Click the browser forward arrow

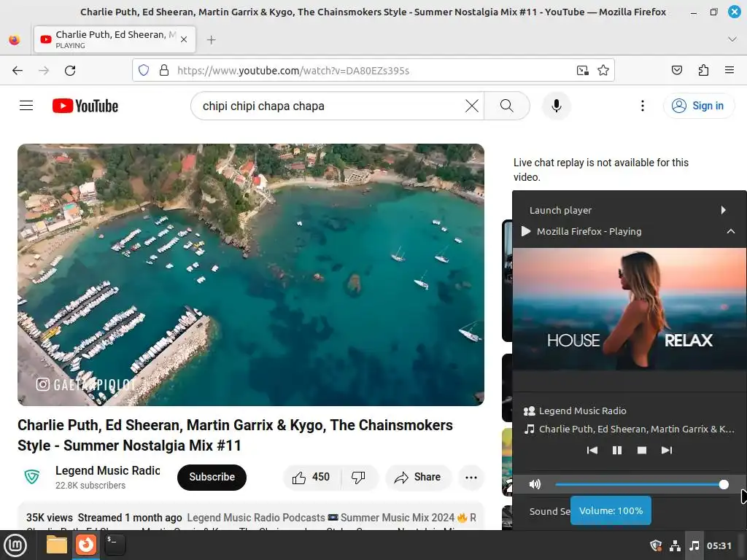(44, 71)
